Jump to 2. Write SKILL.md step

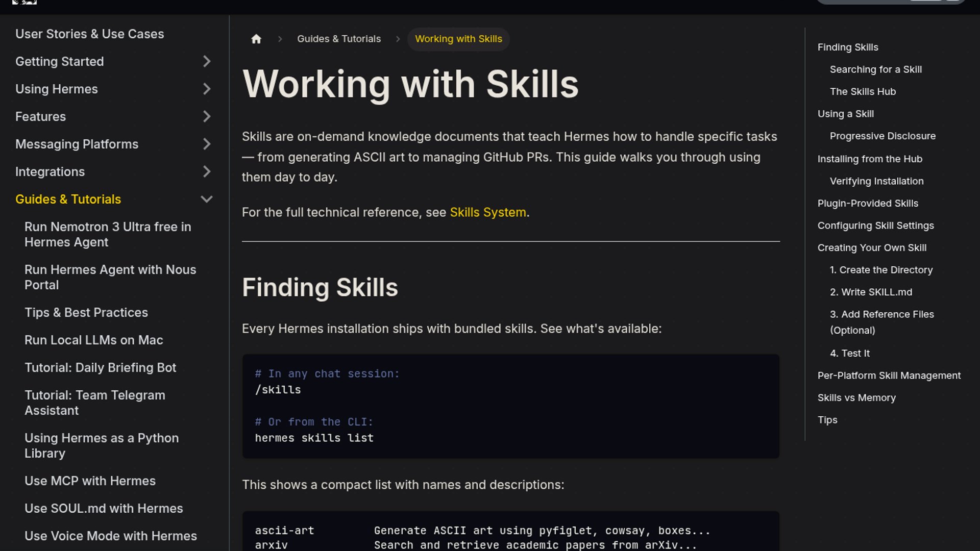click(x=871, y=292)
